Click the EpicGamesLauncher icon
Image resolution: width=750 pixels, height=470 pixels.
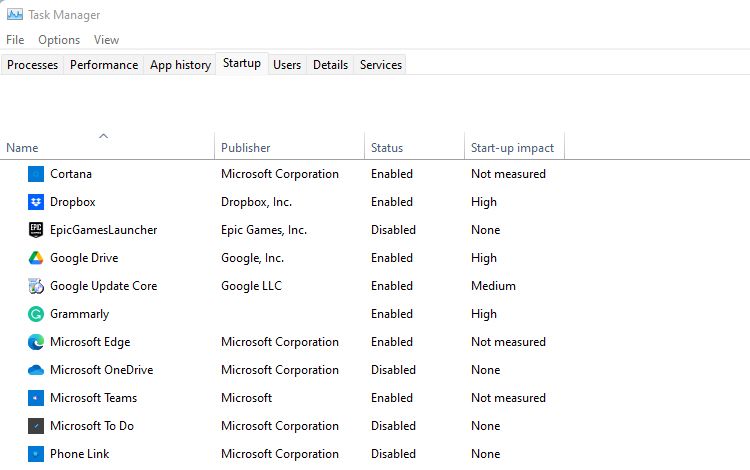[36, 230]
